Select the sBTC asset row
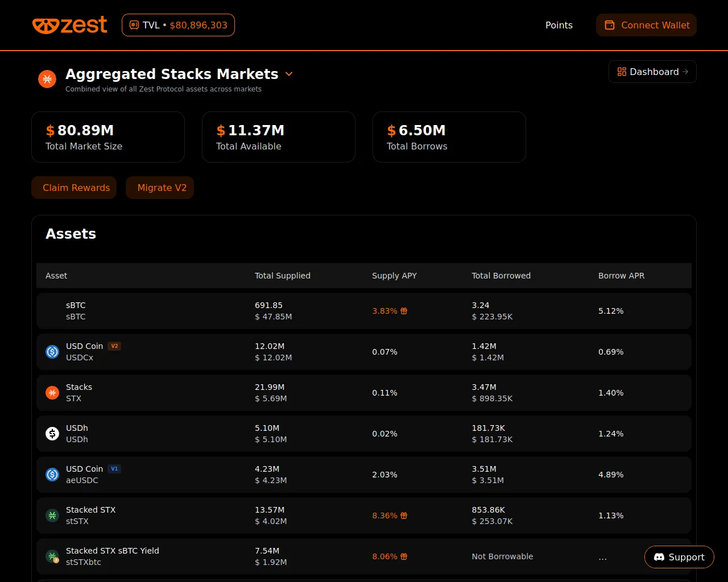This screenshot has width=728, height=582. tap(363, 311)
